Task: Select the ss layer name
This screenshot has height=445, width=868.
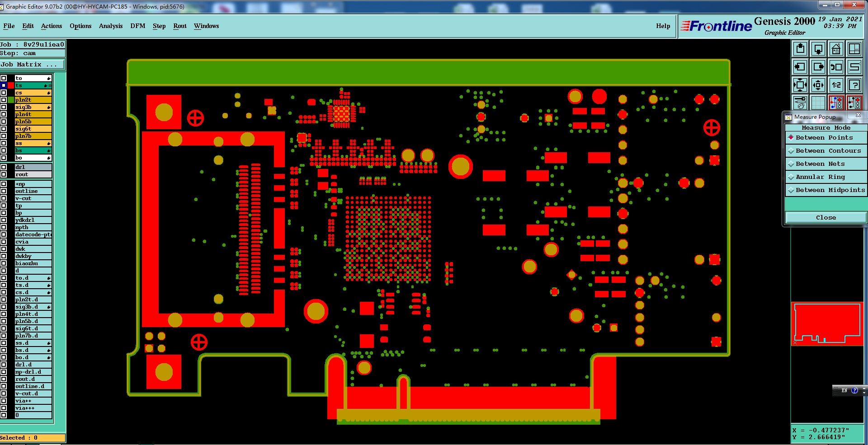Action: coord(33,143)
